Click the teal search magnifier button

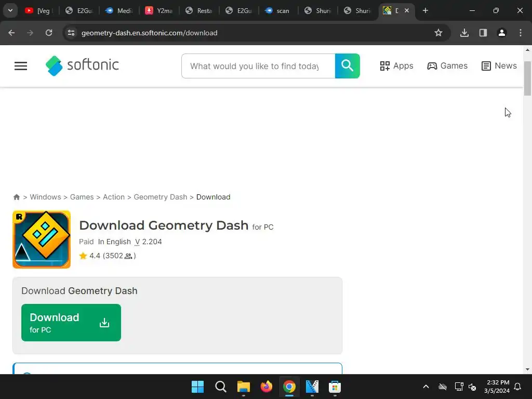(x=347, y=66)
